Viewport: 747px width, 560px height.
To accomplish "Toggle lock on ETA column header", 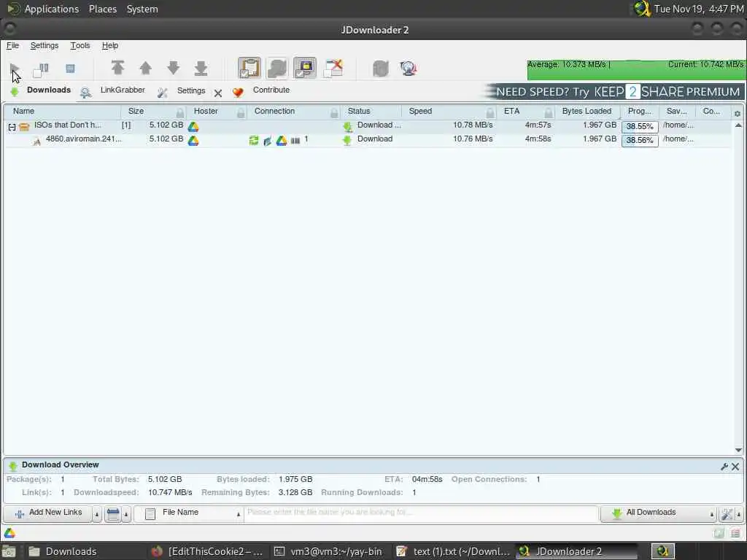I will [549, 112].
